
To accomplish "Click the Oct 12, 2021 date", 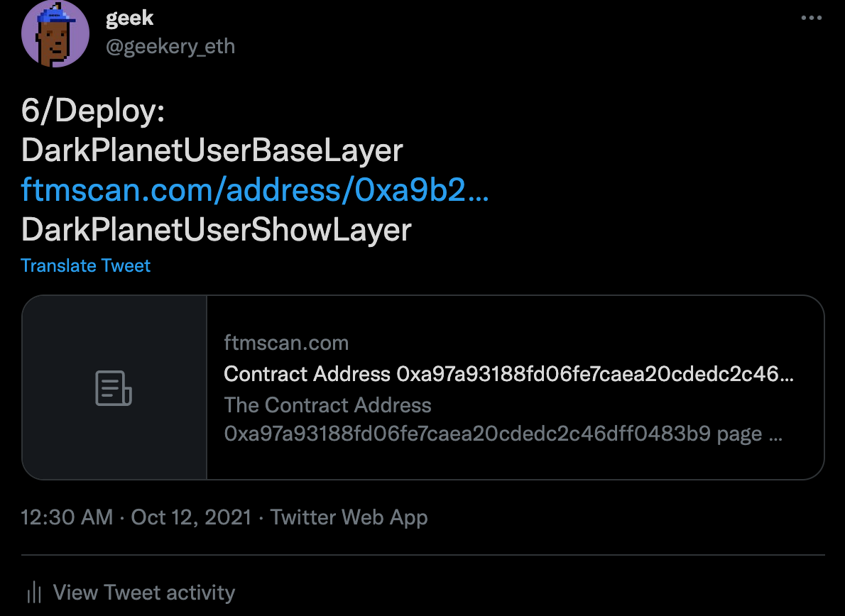I will 191,517.
